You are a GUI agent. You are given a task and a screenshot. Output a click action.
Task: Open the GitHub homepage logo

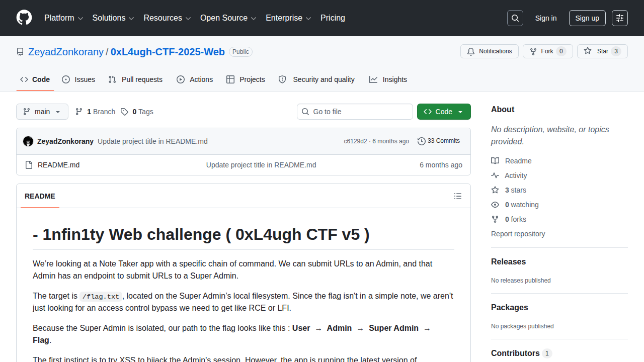[x=24, y=18]
